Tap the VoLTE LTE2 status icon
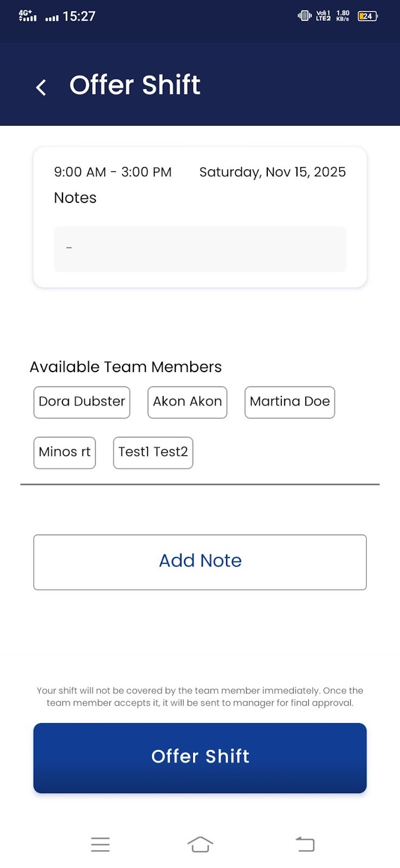 pos(323,16)
